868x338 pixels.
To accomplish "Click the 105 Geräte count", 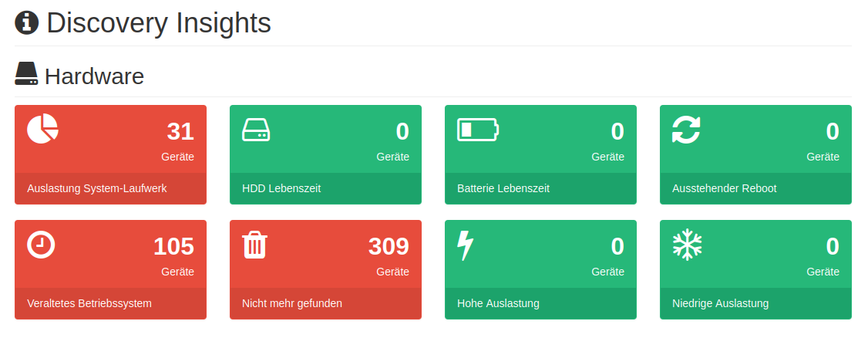I will point(173,247).
